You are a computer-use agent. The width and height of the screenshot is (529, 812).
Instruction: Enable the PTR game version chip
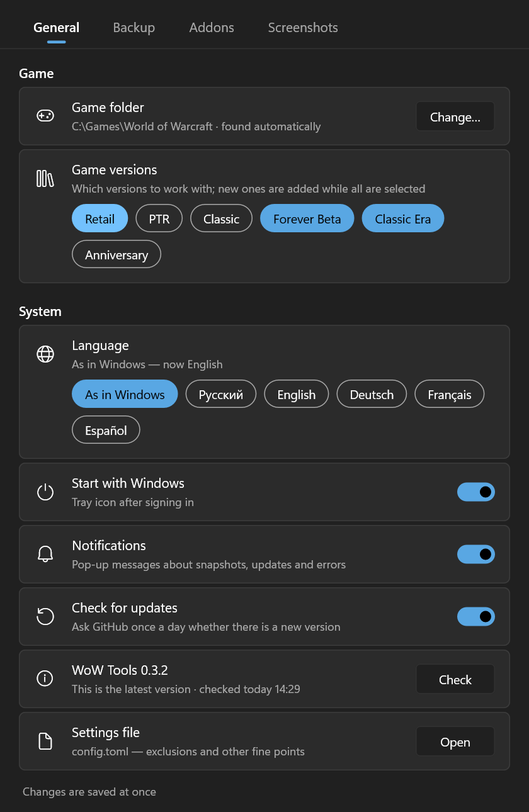tap(159, 219)
